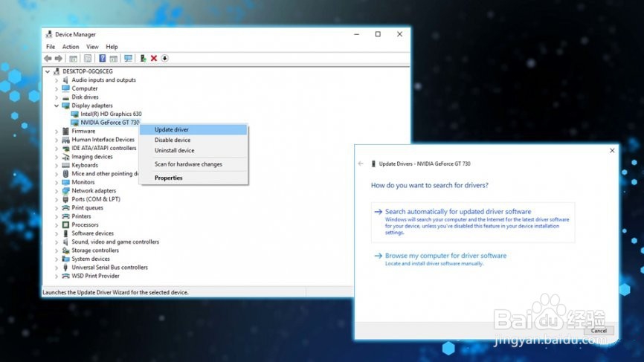
Task: Select the IDE ATA/ATAPI controllers item
Action: 104,148
